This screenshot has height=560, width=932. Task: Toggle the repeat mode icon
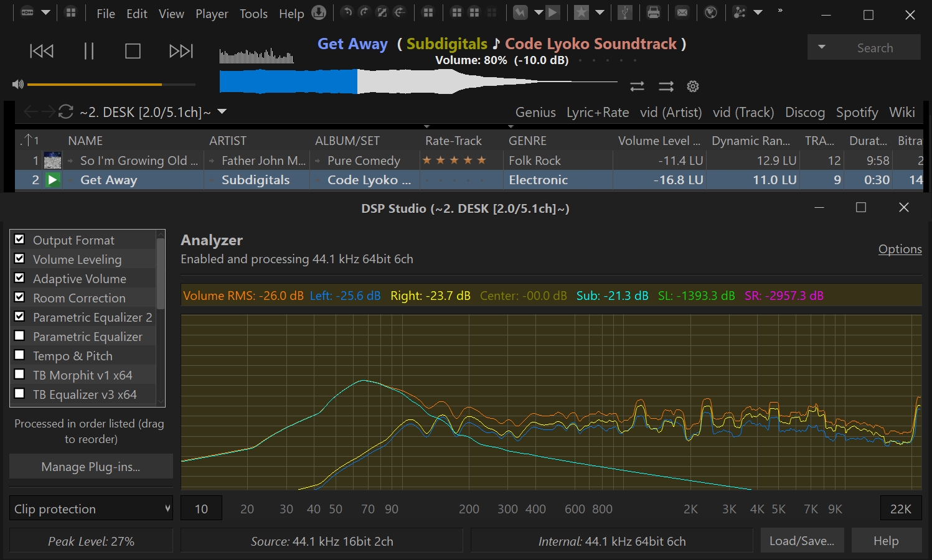(637, 86)
